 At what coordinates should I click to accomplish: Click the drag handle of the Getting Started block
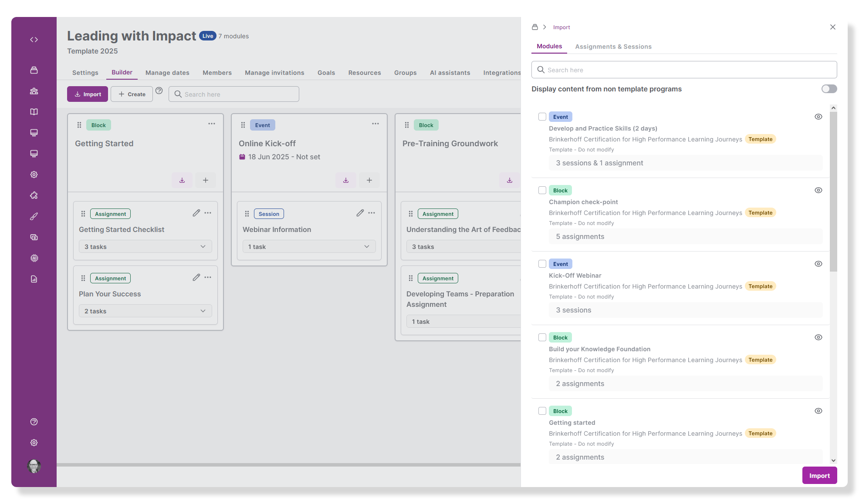79,125
